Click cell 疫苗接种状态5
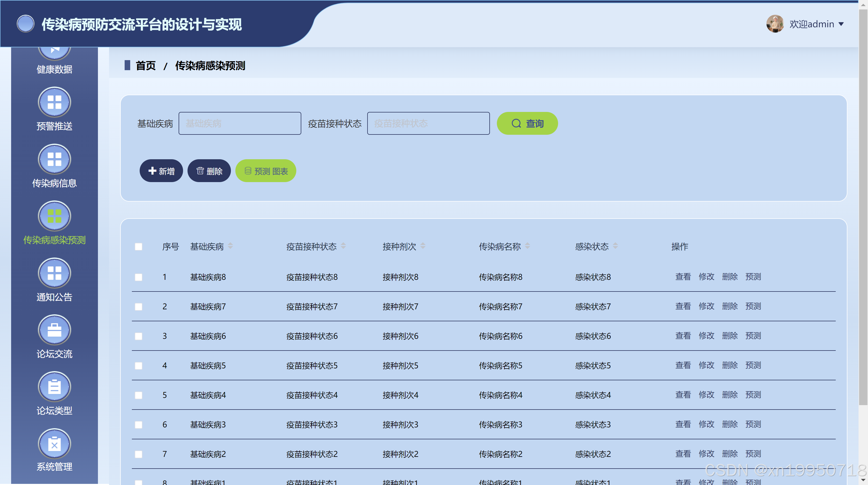This screenshot has height=485, width=868. pyautogui.click(x=312, y=366)
